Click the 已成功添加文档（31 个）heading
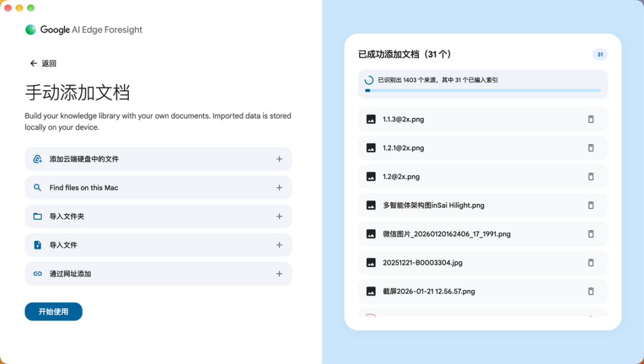The image size is (644, 364). [x=404, y=54]
